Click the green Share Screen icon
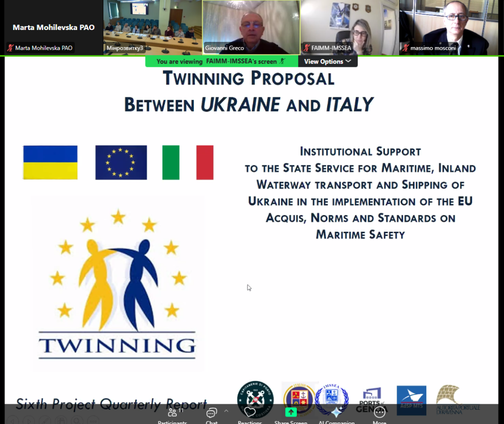 pyautogui.click(x=291, y=412)
